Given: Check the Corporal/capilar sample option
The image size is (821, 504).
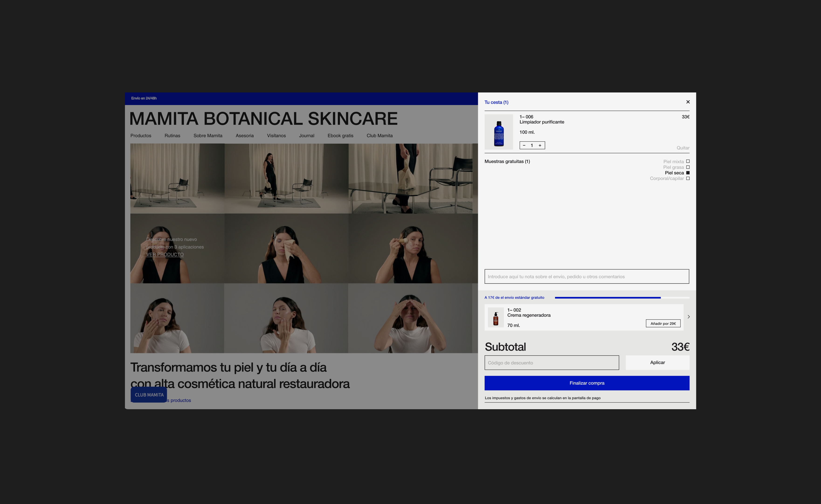Looking at the screenshot, I should click(688, 178).
